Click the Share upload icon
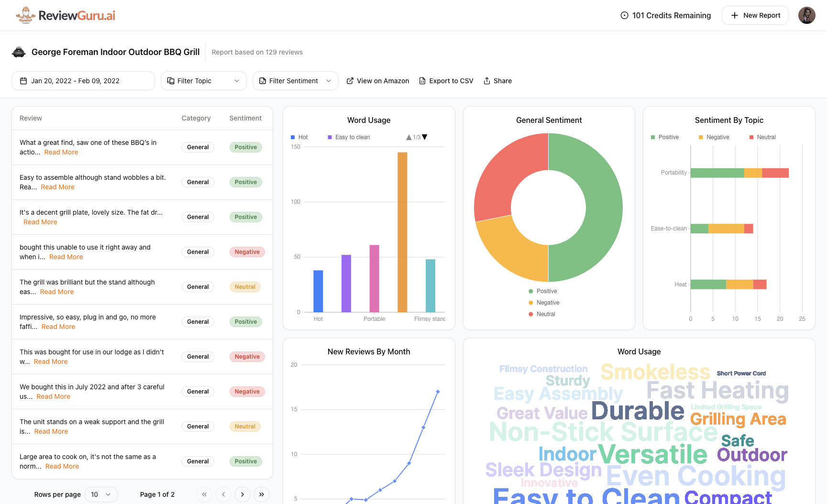Screen dimensions: 827x504 486,81
